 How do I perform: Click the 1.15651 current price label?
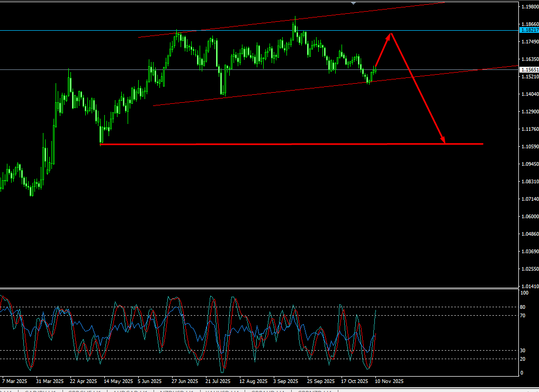click(x=529, y=70)
